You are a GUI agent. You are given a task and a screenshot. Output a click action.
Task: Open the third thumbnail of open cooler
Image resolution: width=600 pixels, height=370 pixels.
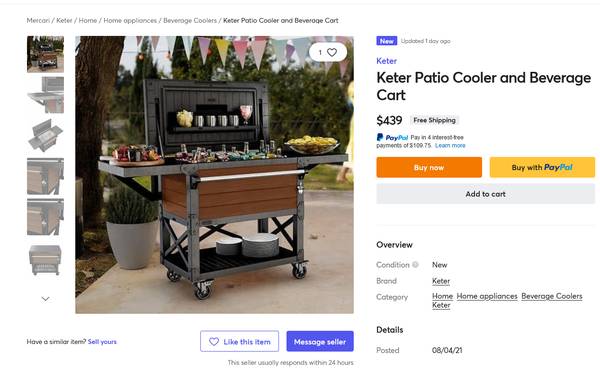click(x=46, y=135)
